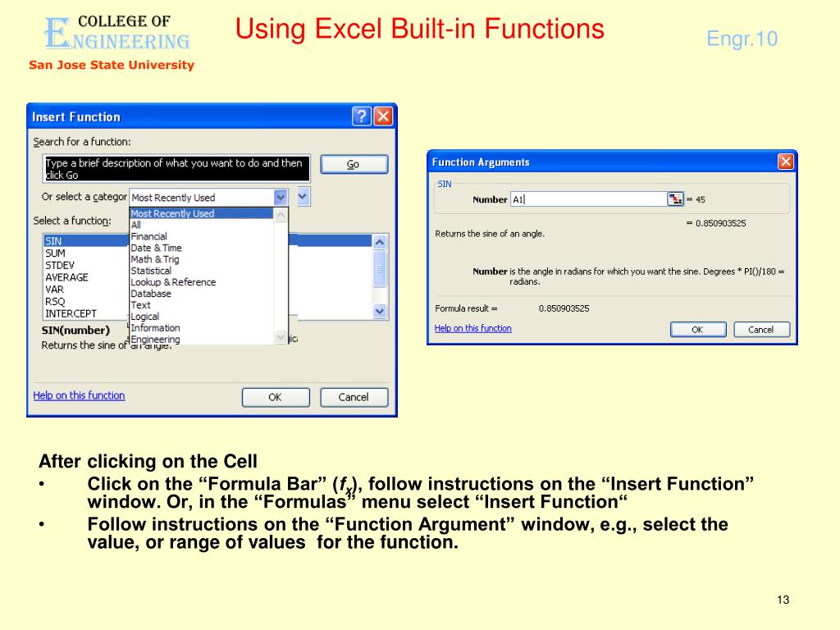The height and width of the screenshot is (630, 840).
Task: Click Cancel in Insert Function dialog
Action: click(x=354, y=397)
